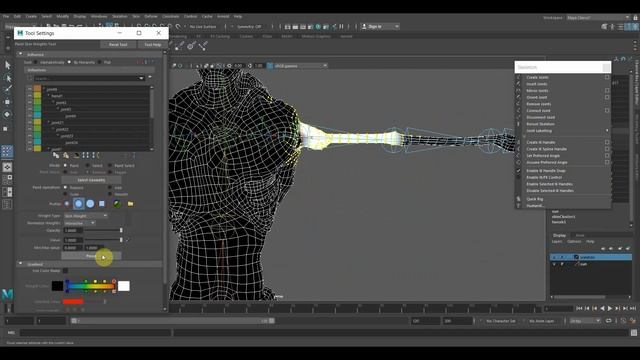
Task: Click the copy weights icon below influences
Action: (x=56, y=155)
